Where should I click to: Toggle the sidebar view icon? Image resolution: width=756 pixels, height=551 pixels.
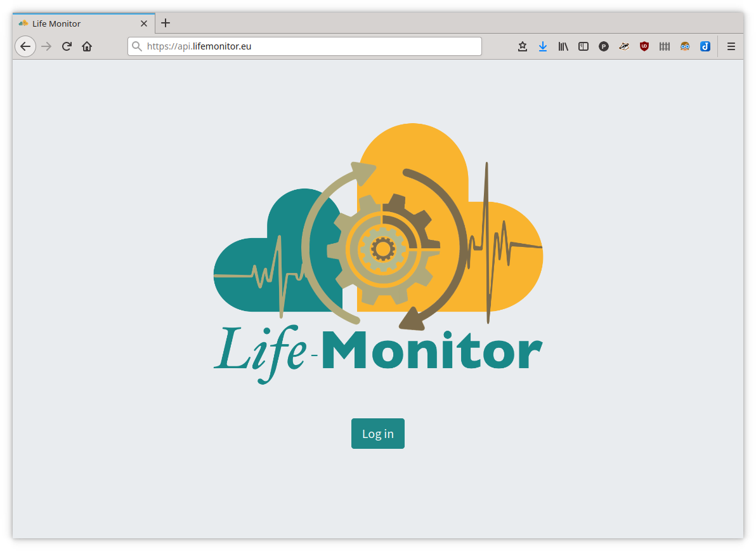click(x=583, y=46)
